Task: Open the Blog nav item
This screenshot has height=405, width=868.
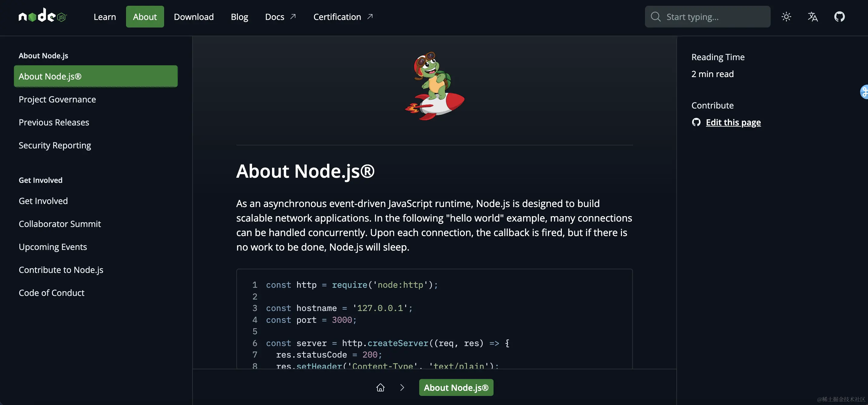Action: tap(239, 17)
